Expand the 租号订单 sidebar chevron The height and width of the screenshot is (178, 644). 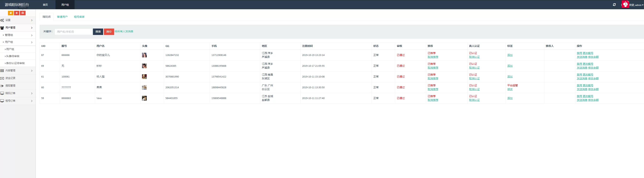[x=32, y=101]
